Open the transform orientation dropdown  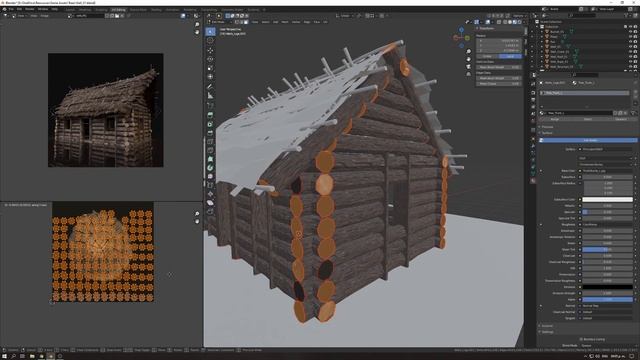coord(345,16)
